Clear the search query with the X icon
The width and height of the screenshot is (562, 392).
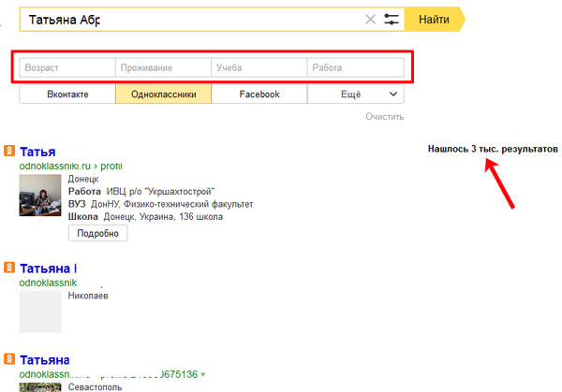370,20
